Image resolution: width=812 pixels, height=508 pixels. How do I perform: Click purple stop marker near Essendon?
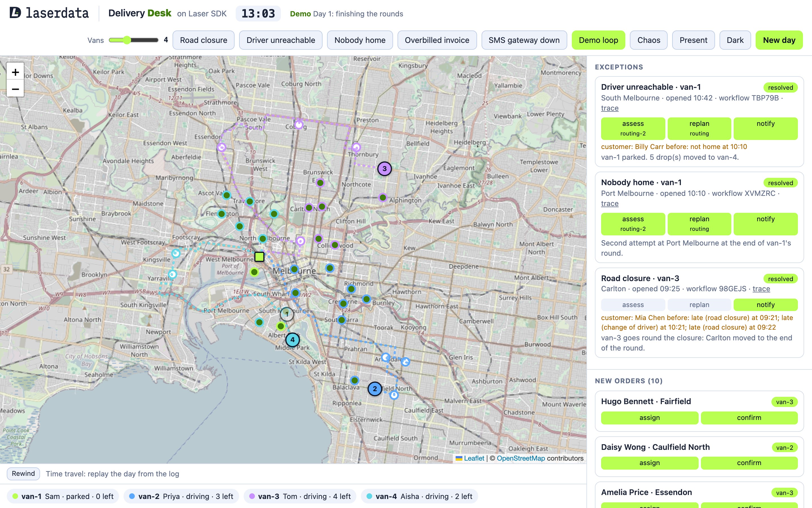pyautogui.click(x=221, y=147)
